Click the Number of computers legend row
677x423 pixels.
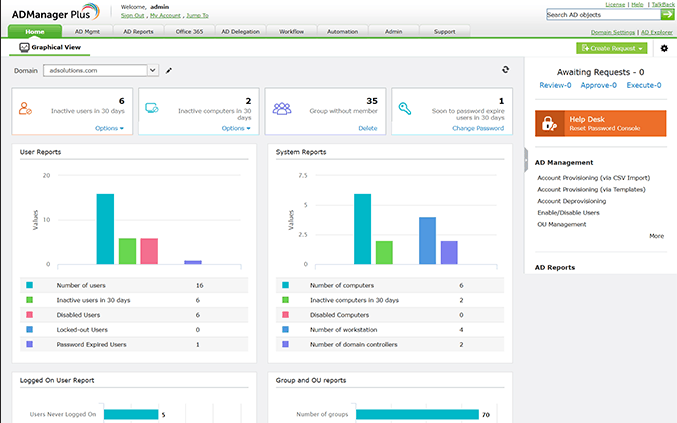pos(390,285)
